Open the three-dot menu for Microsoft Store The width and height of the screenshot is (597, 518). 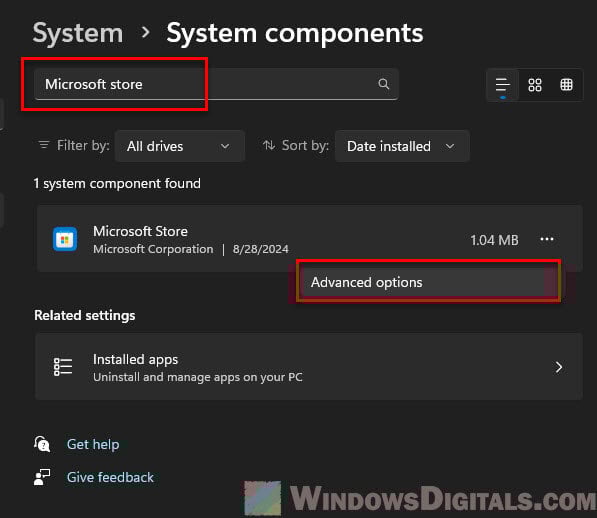pyautogui.click(x=547, y=239)
